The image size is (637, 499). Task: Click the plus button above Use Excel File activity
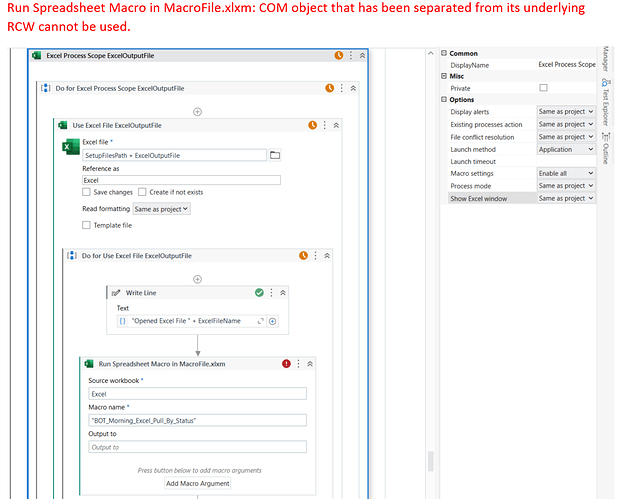[x=197, y=112]
